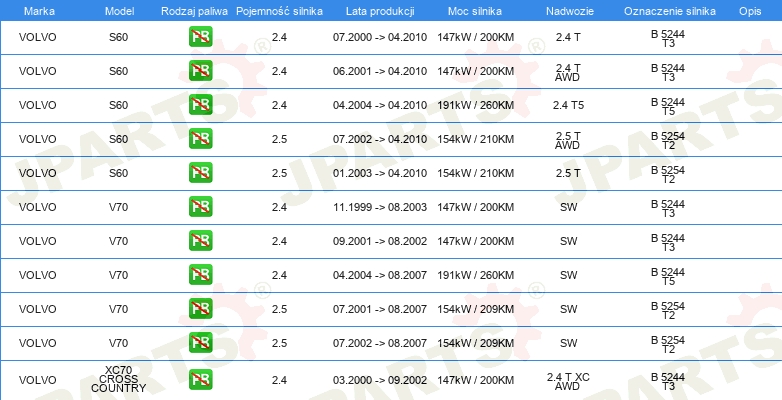Sort by the Model column header

pos(120,11)
